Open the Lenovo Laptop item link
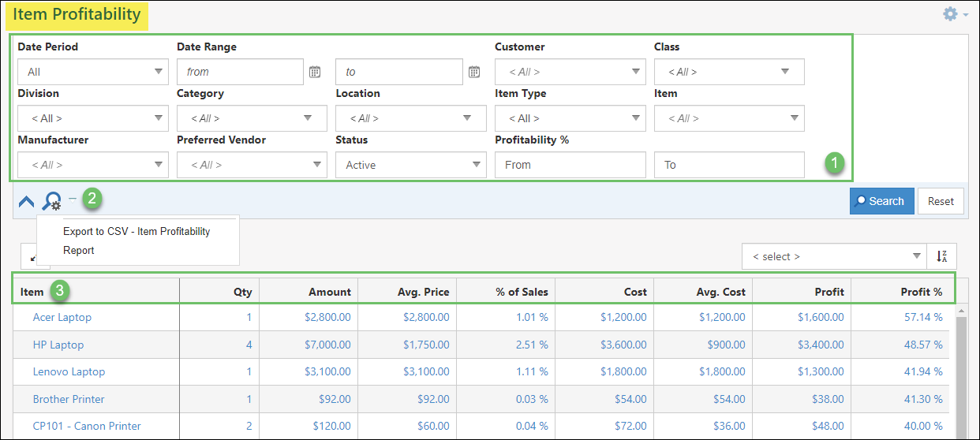Image resolution: width=980 pixels, height=440 pixels. click(69, 371)
